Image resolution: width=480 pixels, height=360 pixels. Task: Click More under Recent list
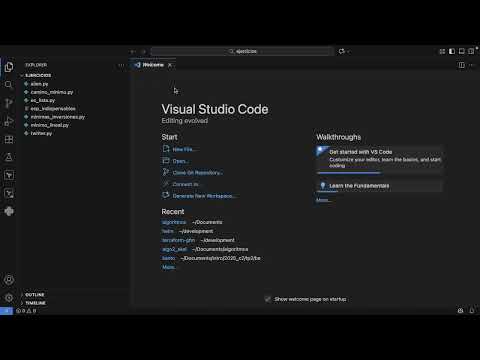pos(168,267)
